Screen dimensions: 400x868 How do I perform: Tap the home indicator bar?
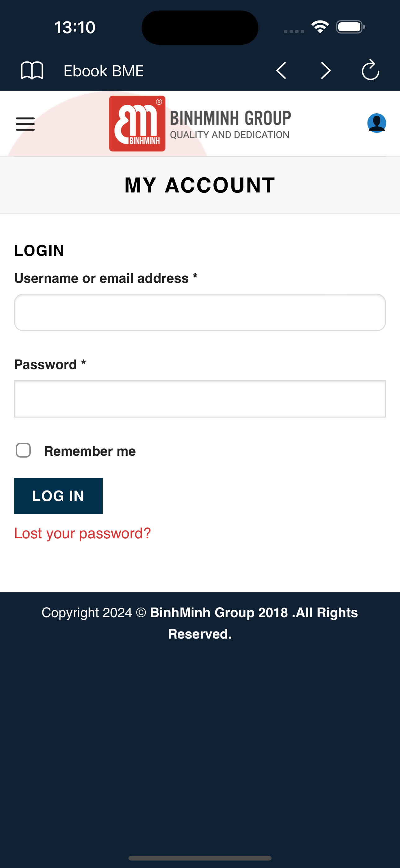200,858
